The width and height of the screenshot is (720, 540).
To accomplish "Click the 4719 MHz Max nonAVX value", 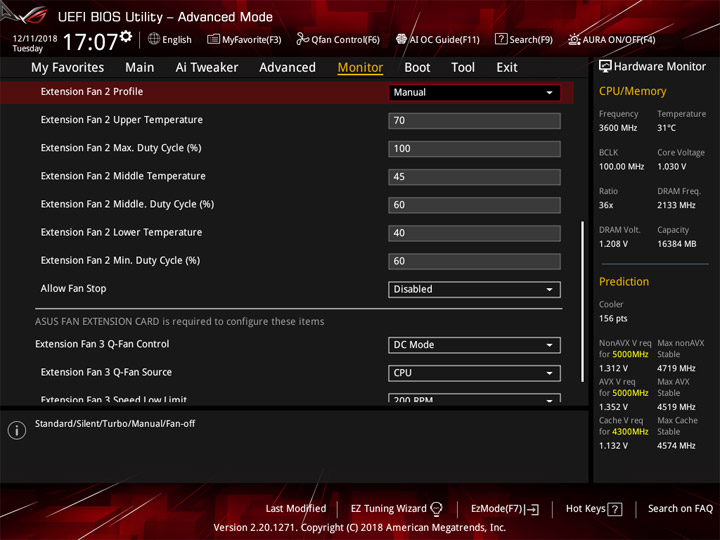I will pos(676,368).
